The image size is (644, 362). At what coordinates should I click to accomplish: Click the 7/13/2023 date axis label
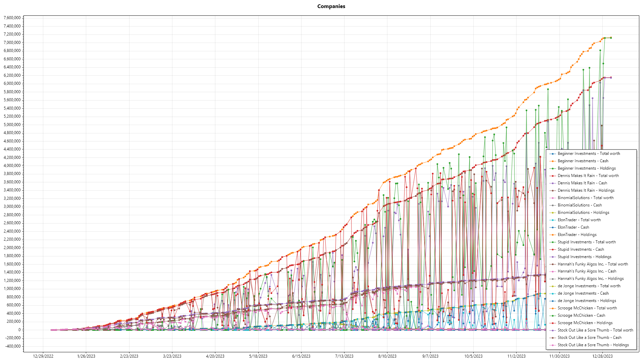tap(344, 356)
